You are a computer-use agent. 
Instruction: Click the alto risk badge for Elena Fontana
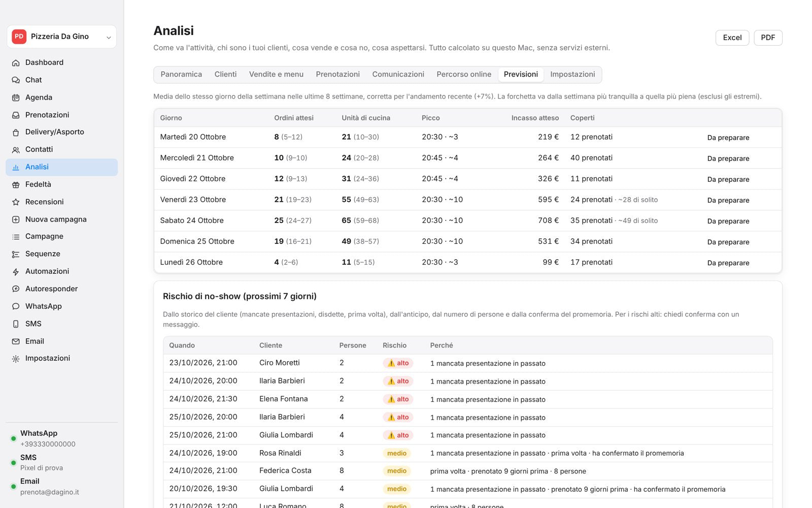coord(398,399)
